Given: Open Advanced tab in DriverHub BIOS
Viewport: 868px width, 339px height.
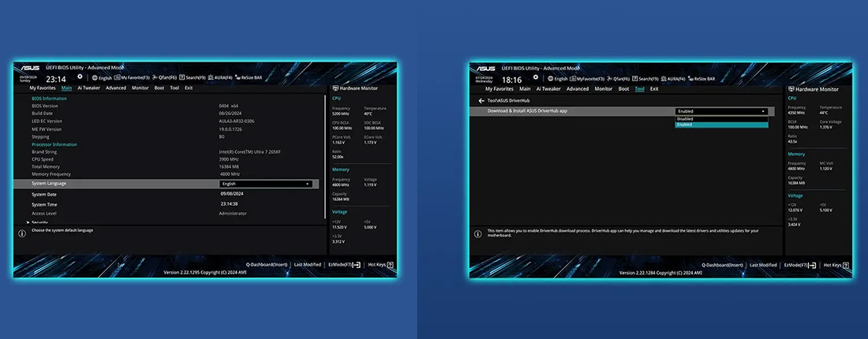Looking at the screenshot, I should (x=578, y=88).
